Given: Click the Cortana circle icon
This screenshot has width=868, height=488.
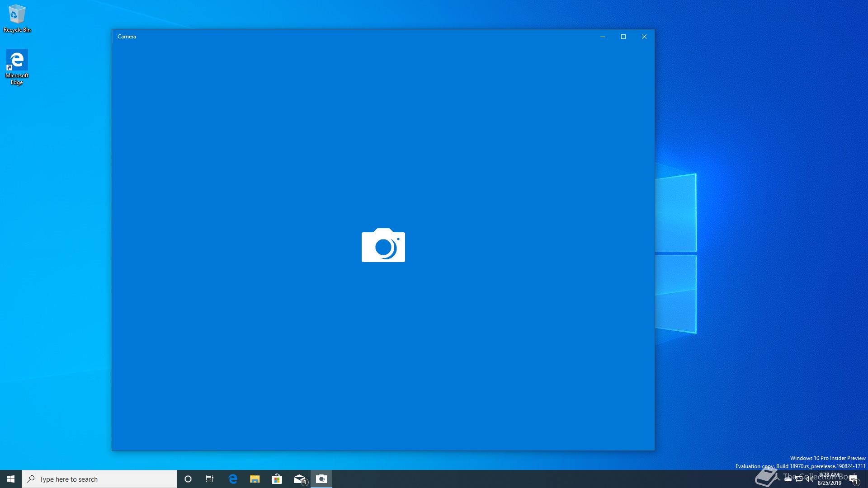Looking at the screenshot, I should click(x=188, y=479).
